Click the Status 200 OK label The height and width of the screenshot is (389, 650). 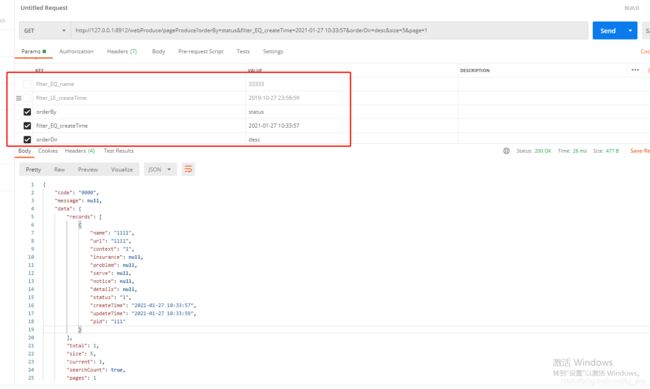[534, 151]
